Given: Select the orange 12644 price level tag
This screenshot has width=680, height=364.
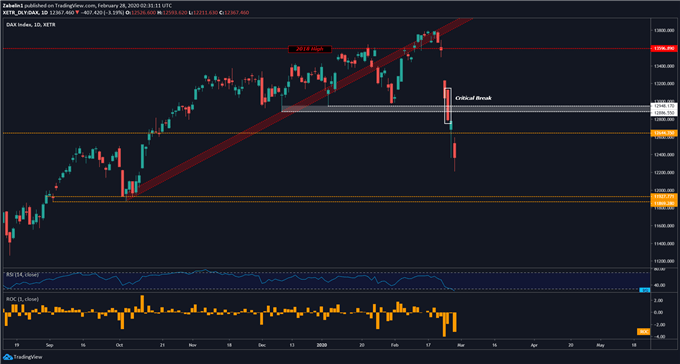Looking at the screenshot, I should click(664, 133).
